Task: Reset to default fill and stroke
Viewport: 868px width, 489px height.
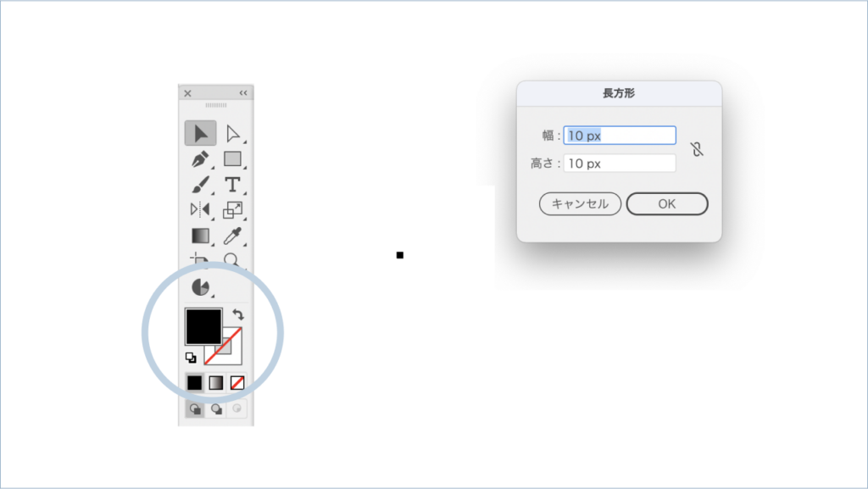Action: point(191,358)
